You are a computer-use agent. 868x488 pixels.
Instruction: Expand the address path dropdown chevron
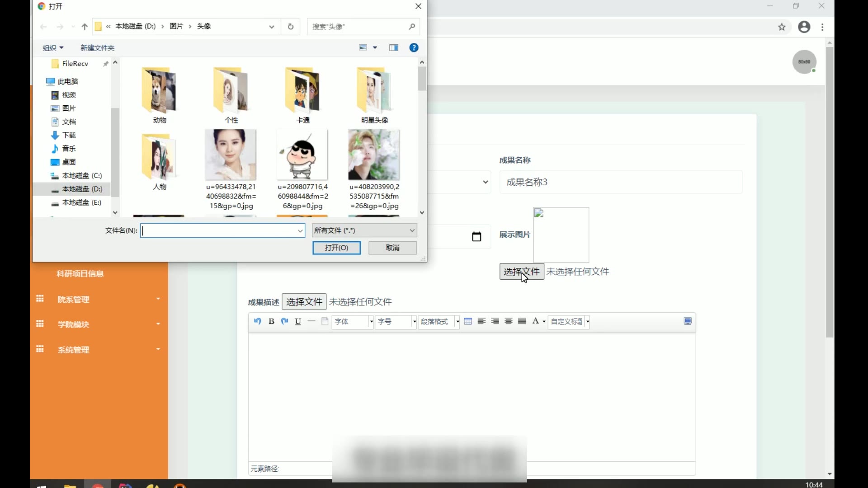point(272,27)
